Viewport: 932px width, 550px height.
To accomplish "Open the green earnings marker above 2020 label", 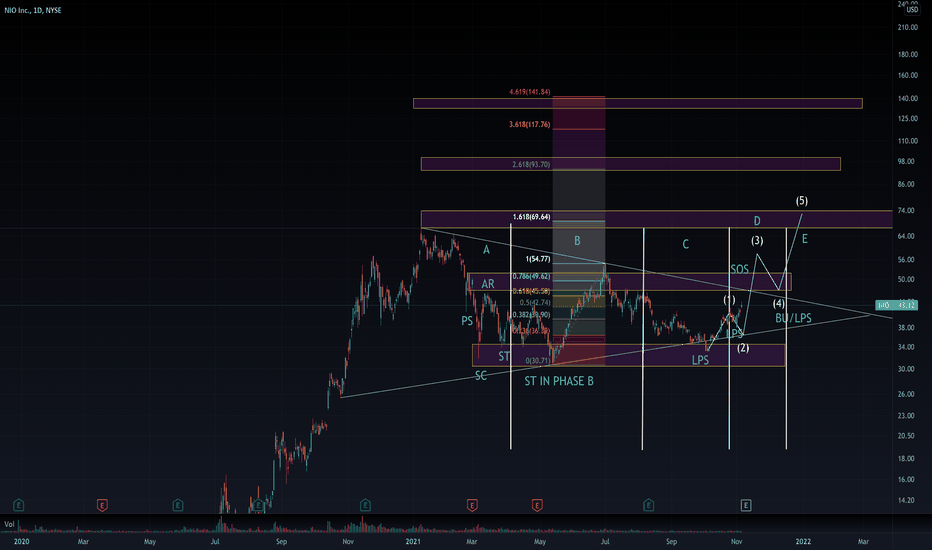I will coord(18,505).
